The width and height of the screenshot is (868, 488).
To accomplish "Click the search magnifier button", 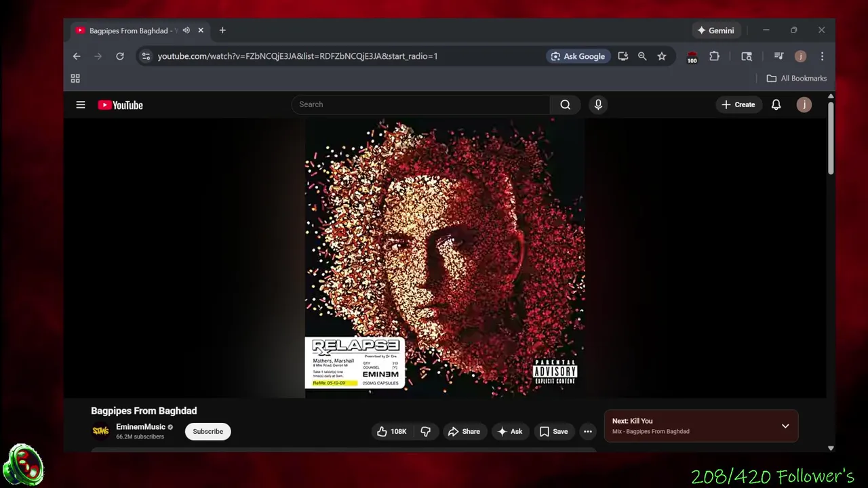I will click(565, 104).
